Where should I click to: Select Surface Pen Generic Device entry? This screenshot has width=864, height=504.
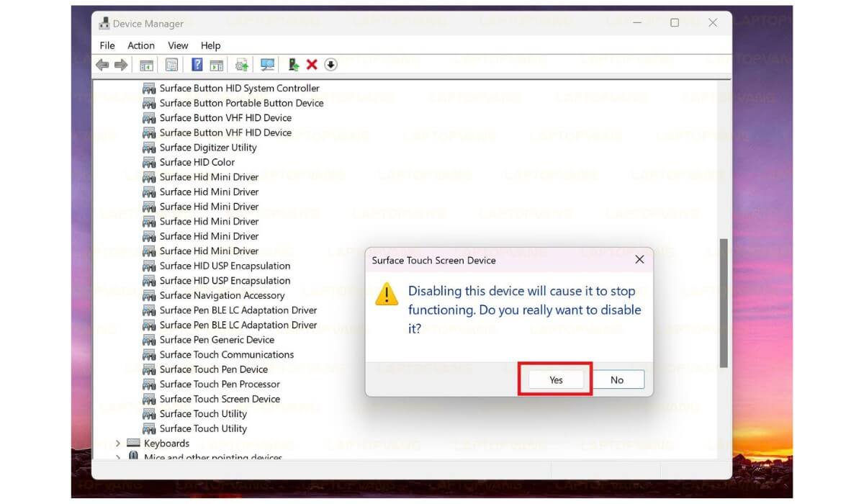pyautogui.click(x=217, y=340)
